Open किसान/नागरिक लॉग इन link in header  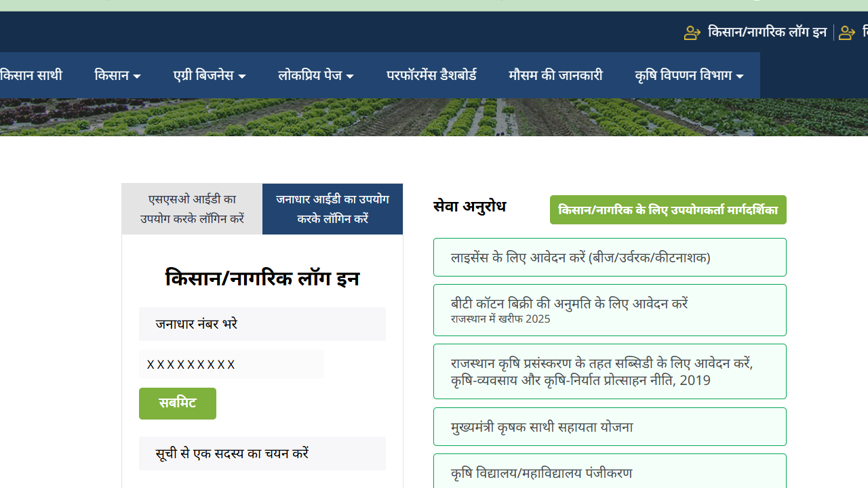767,32
